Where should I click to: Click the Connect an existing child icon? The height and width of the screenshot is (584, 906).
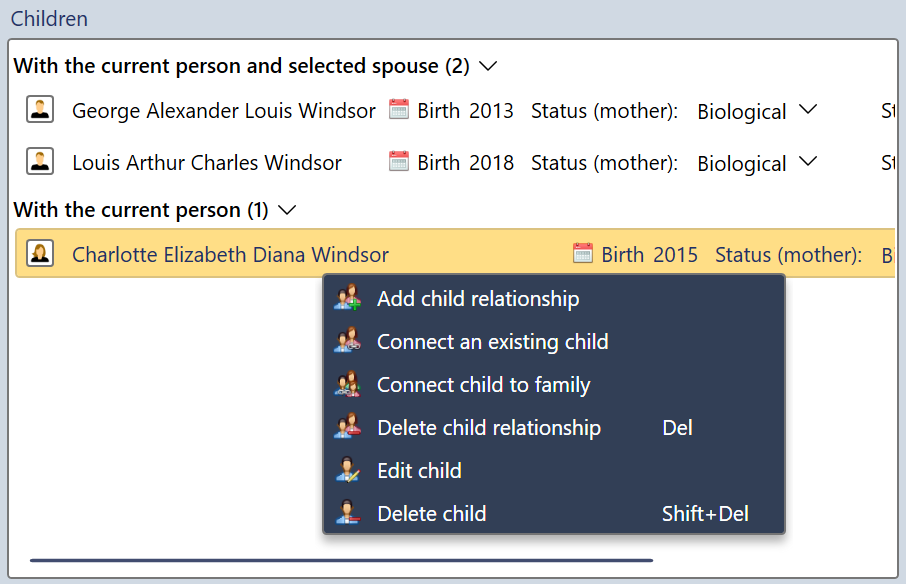349,341
